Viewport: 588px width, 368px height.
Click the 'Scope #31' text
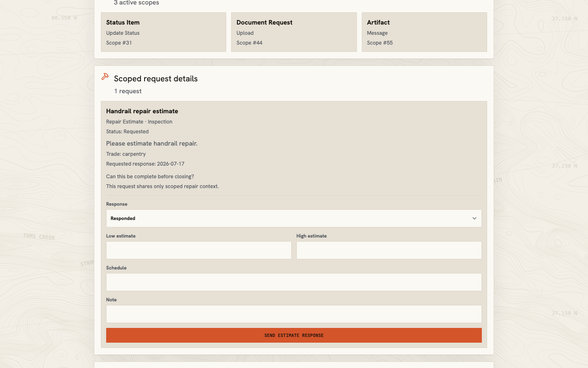pos(119,43)
